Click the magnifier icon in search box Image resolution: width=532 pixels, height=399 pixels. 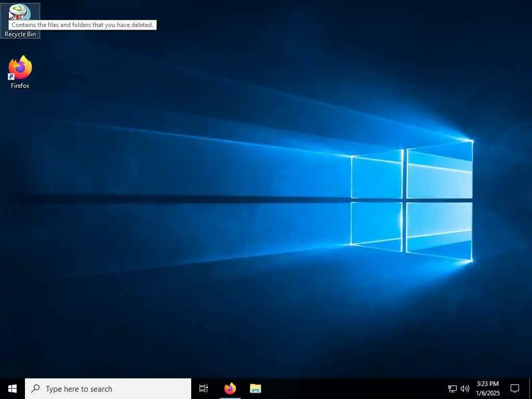coord(36,389)
